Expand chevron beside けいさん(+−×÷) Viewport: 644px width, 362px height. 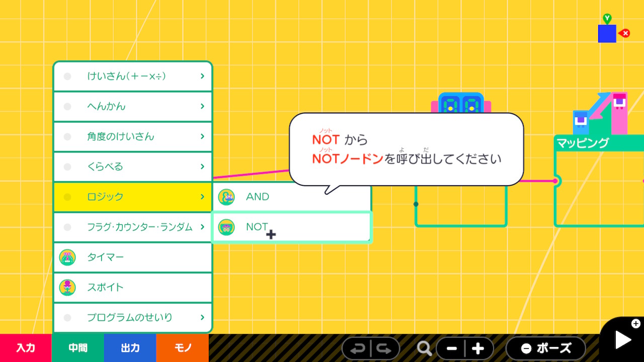click(x=202, y=76)
